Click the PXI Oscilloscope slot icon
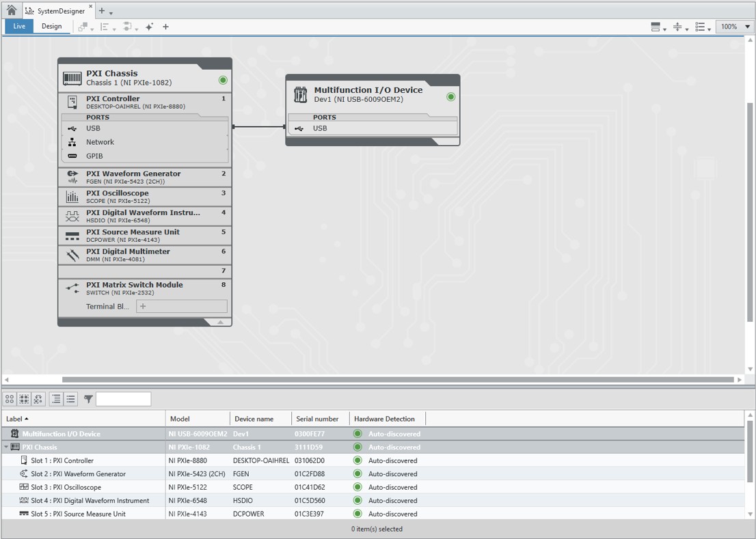Screen dimensions: 756x539 tap(72, 197)
